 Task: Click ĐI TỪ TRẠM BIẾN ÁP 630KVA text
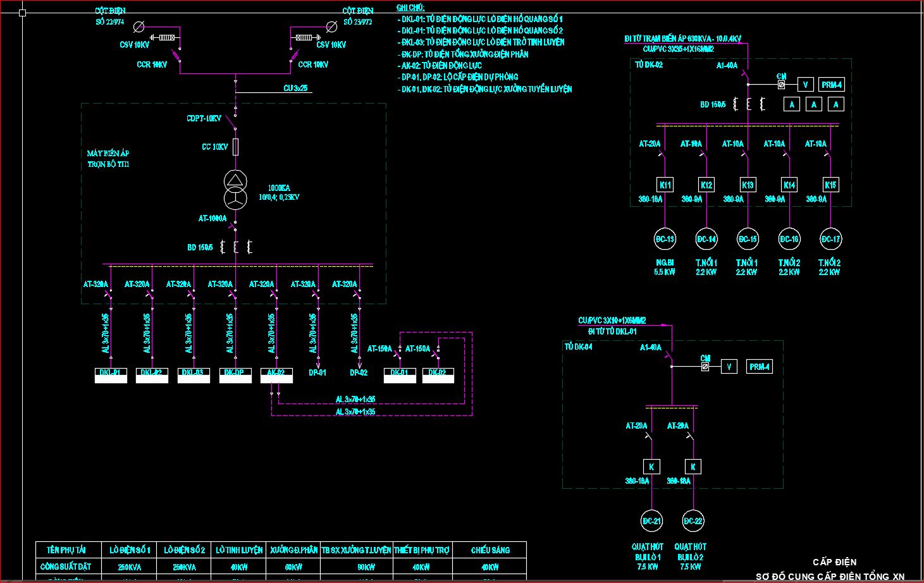pos(683,39)
